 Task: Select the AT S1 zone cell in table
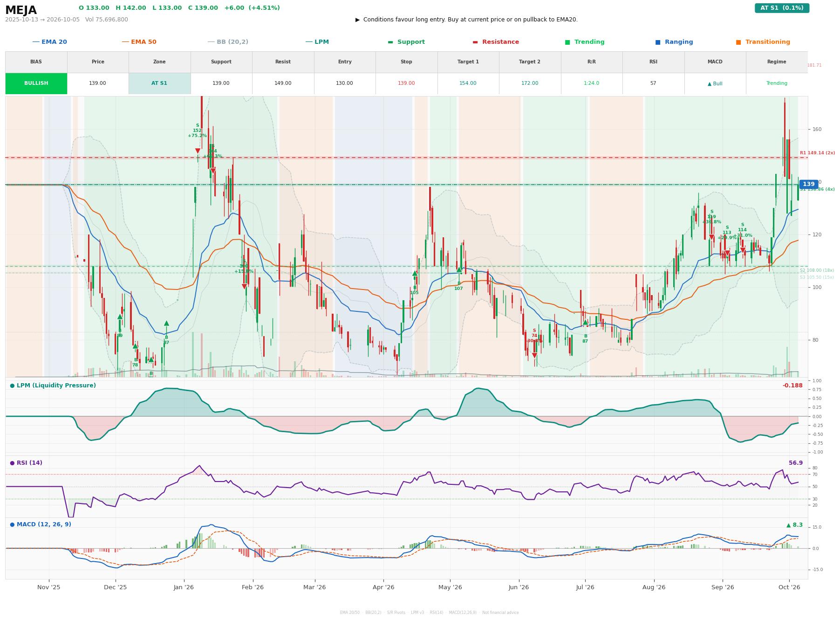[x=159, y=83]
